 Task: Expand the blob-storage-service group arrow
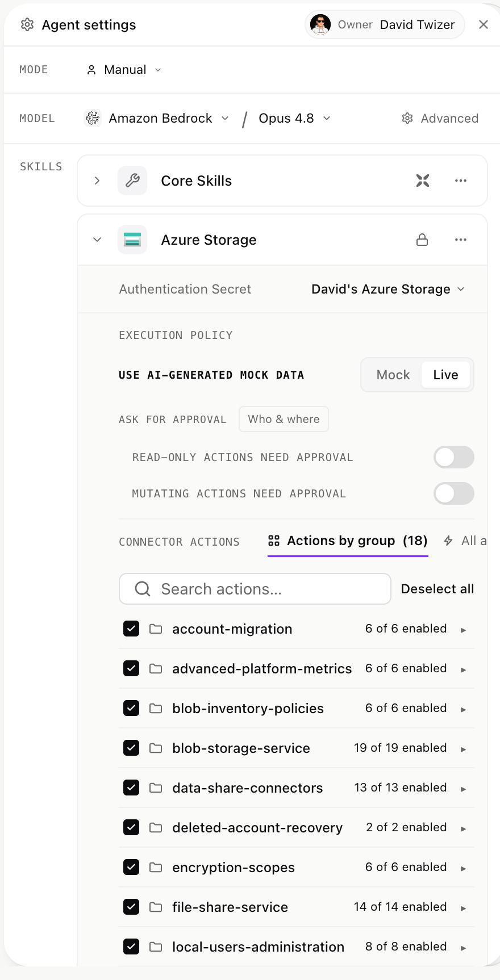[x=464, y=749]
